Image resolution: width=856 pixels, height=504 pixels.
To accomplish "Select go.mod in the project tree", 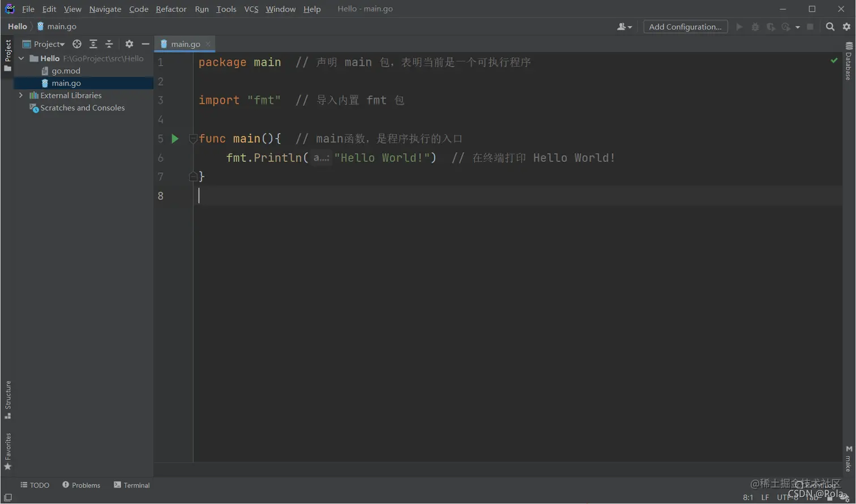I will (x=84, y=71).
